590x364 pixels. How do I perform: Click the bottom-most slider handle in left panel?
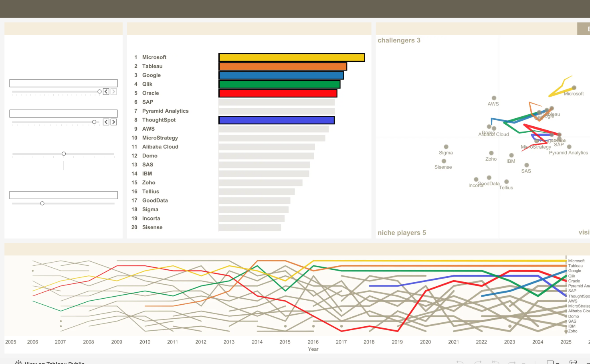42,203
